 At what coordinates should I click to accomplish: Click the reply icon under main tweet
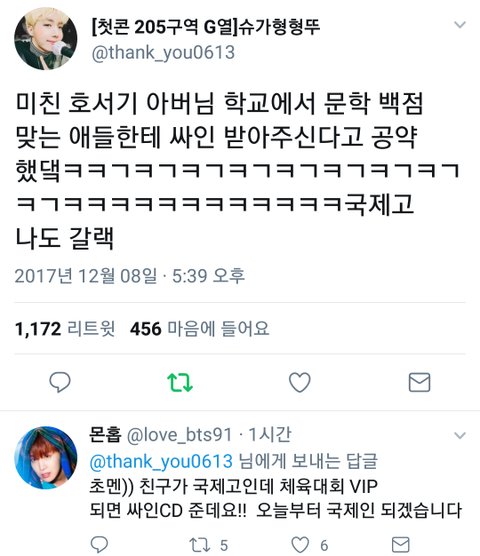[x=60, y=382]
